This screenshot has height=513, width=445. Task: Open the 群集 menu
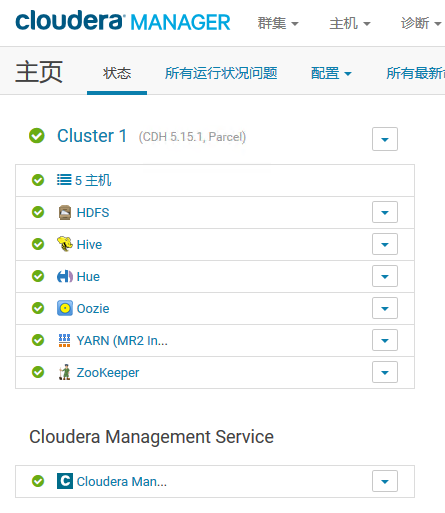(278, 23)
